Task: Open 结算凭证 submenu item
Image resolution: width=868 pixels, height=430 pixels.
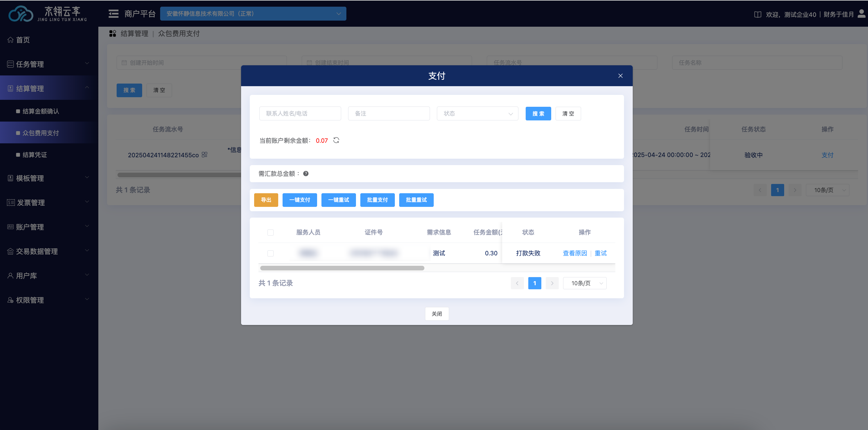Action: pyautogui.click(x=35, y=155)
